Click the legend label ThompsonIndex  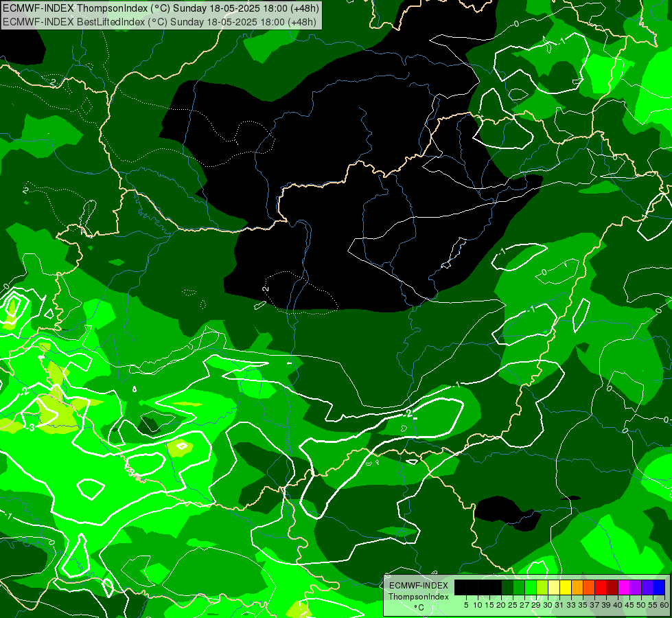click(x=419, y=597)
